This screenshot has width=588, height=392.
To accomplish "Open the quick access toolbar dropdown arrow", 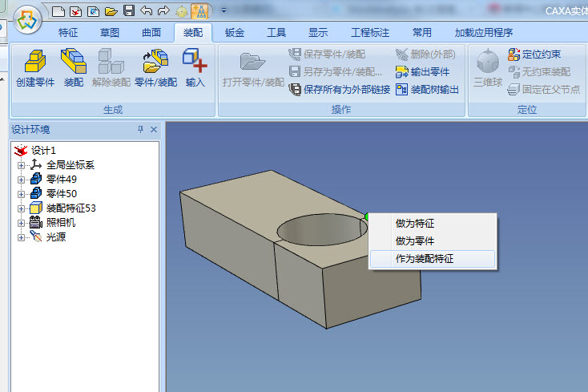I will (224, 11).
